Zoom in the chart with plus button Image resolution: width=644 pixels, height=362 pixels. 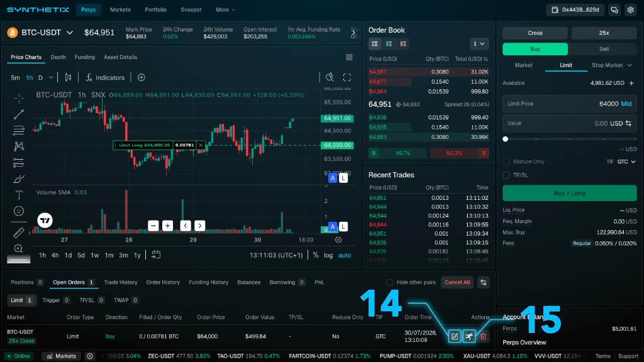(x=167, y=226)
